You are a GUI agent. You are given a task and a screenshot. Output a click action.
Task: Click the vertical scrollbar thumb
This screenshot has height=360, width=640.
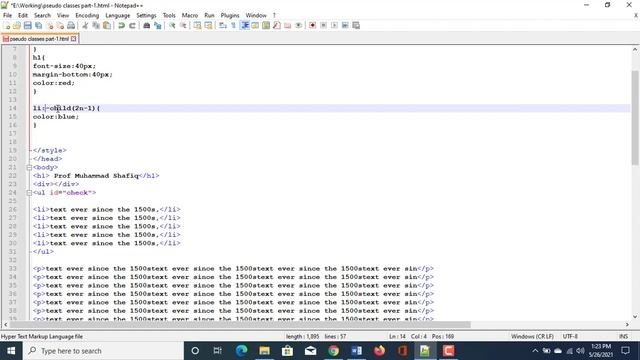(635, 117)
